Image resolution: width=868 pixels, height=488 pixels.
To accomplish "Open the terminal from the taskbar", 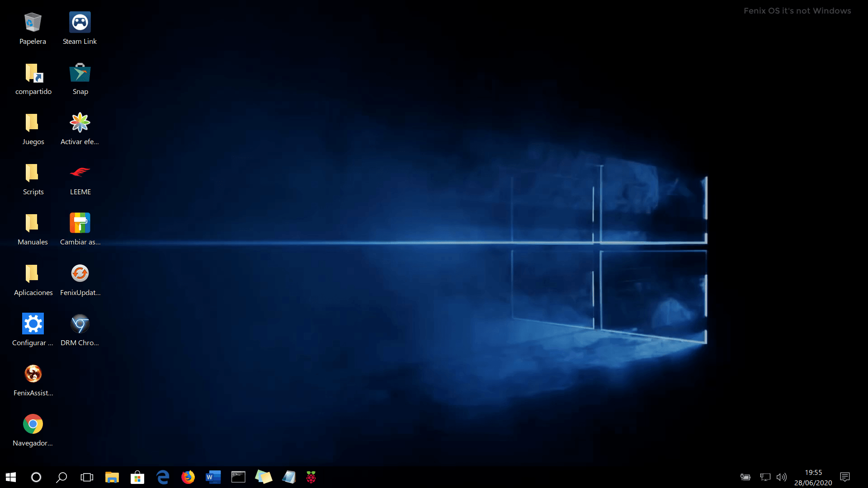I will coord(238,477).
